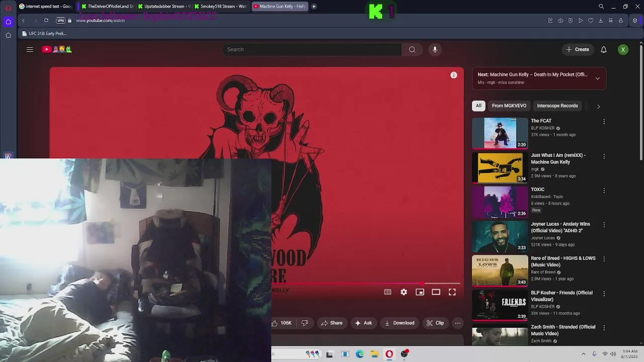
Task: Toggle the VPN badge in address bar
Action: [60, 21]
